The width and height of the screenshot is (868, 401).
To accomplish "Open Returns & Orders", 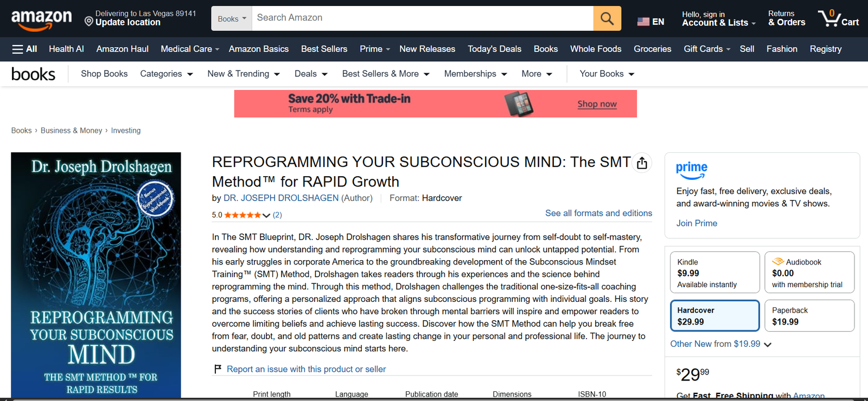I will point(787,18).
